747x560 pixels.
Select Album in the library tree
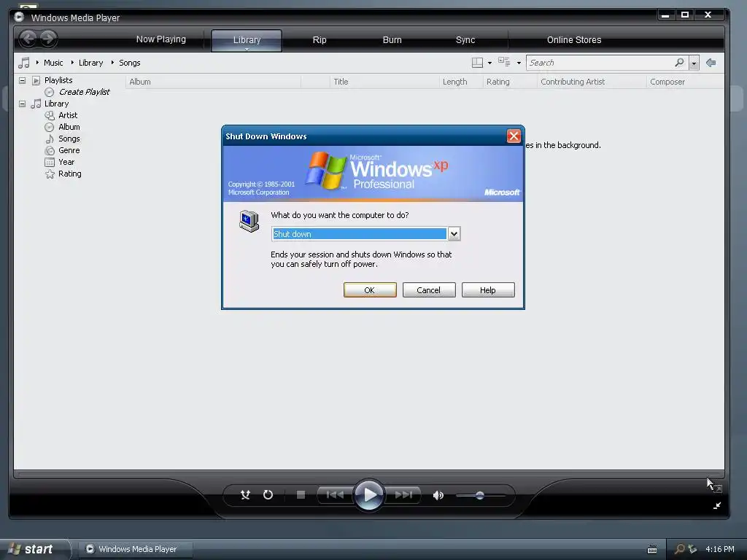pos(69,127)
